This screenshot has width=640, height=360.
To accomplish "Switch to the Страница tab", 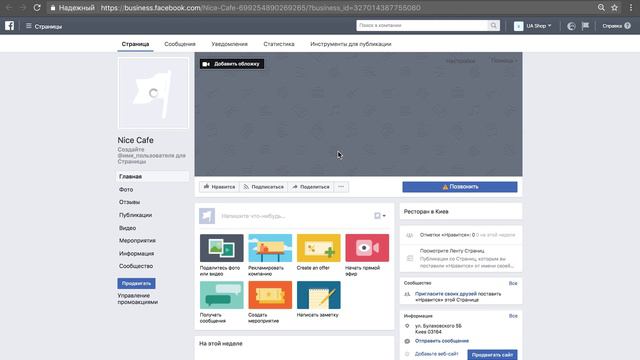I will 135,44.
